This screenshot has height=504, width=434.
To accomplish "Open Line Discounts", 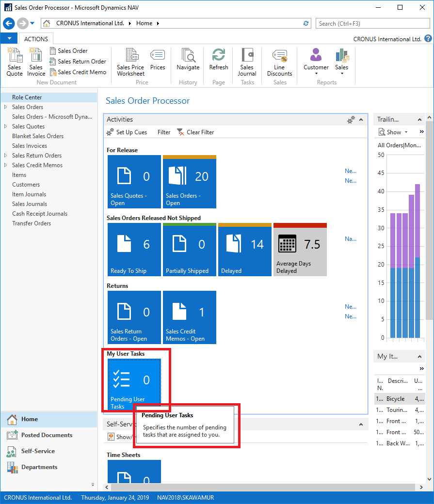I will coord(279,63).
